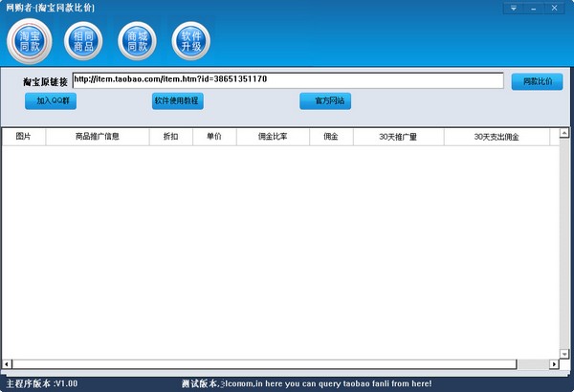This screenshot has height=392, width=574.
Task: Open the 商城同款 round icon
Action: point(137,41)
